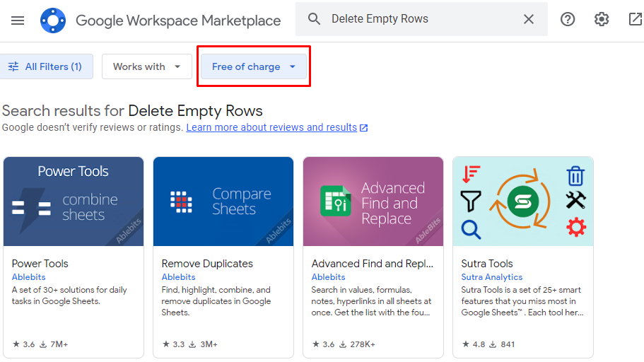Click the Power Tools description text
644x362 pixels.
[69, 296]
